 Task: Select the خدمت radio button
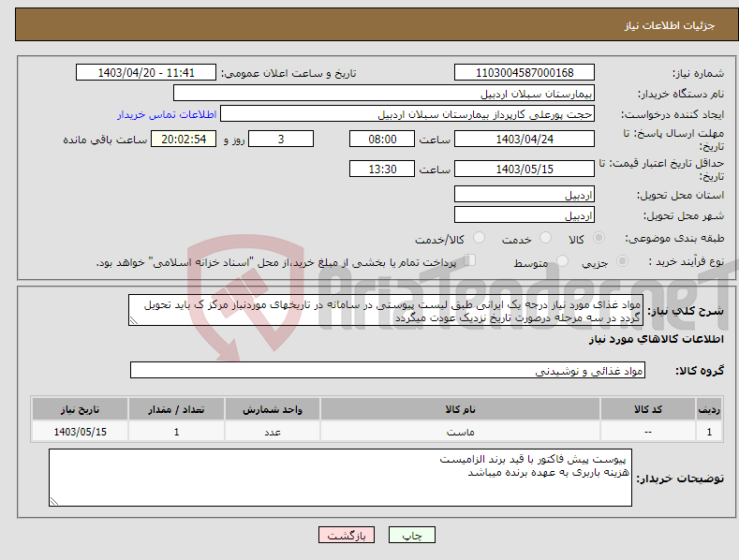coord(545,238)
